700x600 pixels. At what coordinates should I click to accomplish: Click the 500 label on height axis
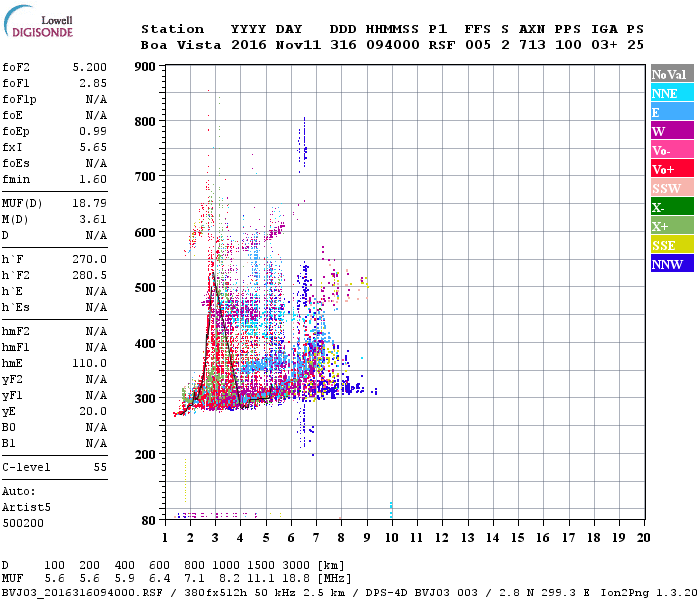tap(145, 288)
